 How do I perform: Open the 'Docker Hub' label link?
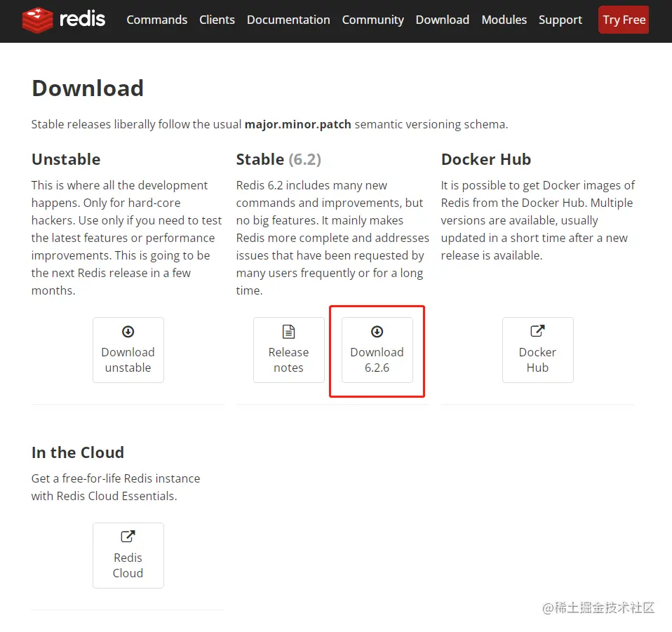(x=537, y=360)
